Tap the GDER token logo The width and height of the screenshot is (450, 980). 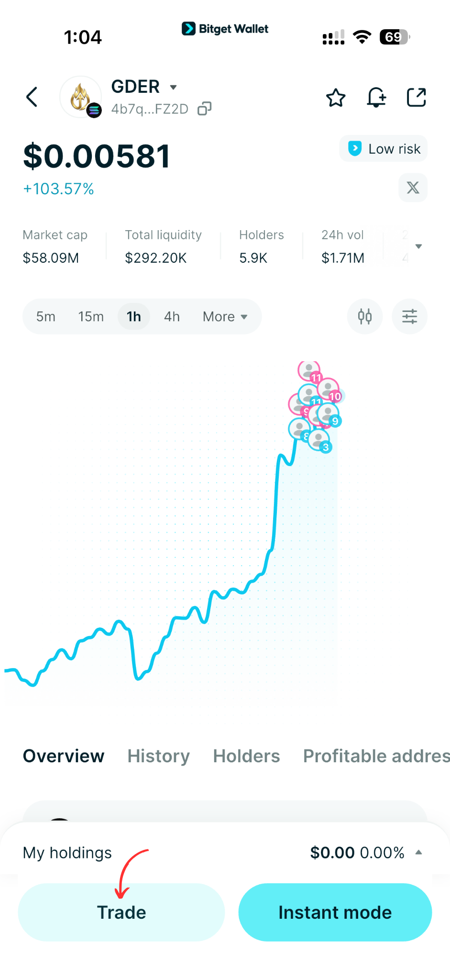coord(80,97)
